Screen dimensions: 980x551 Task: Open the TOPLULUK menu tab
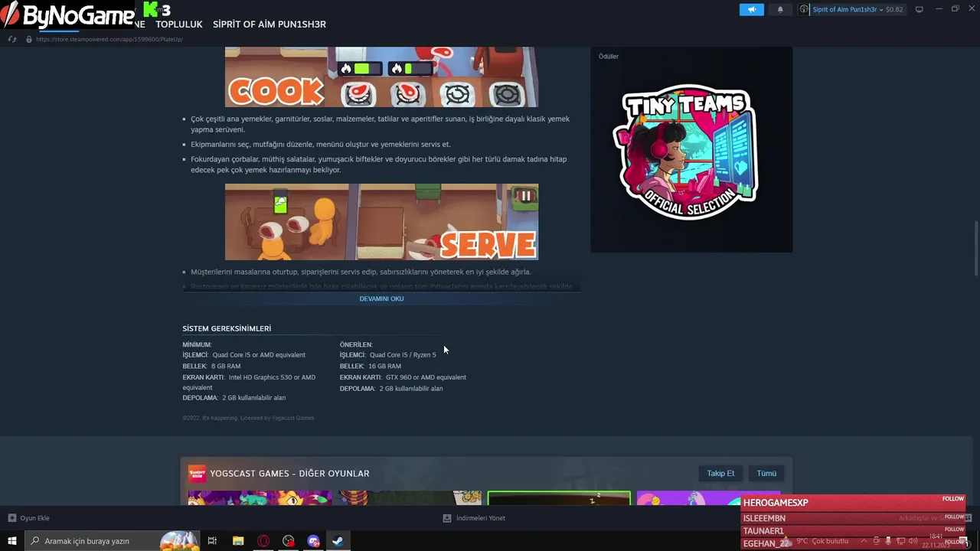point(179,24)
